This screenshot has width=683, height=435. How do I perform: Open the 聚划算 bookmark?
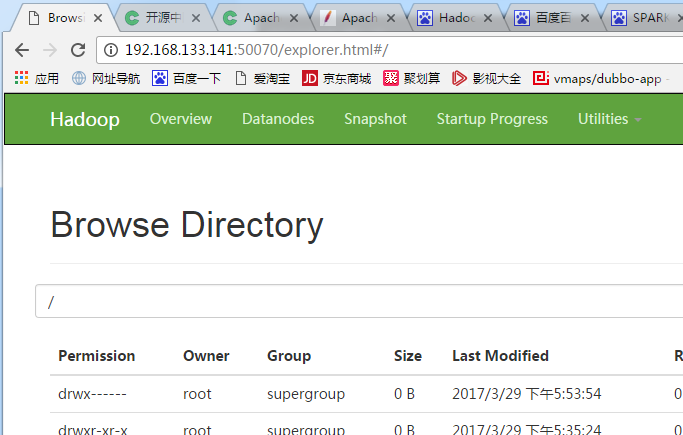click(x=412, y=78)
